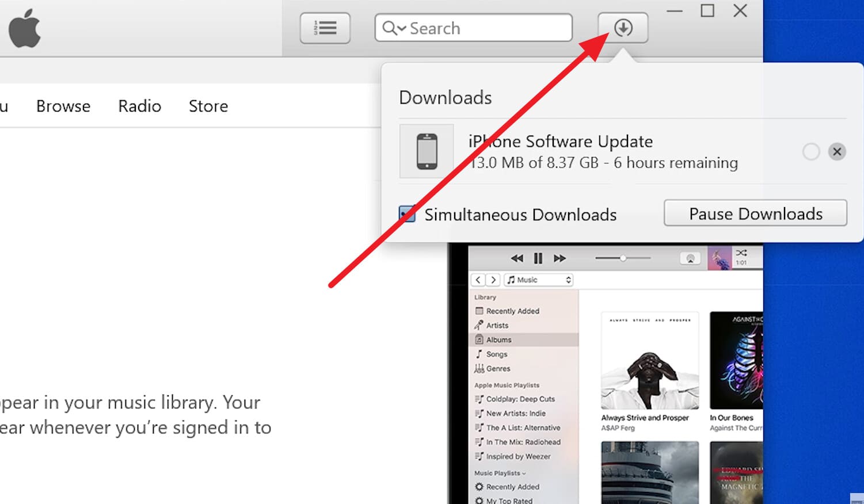Enable Simultaneous Downloads checkbox
Viewport: 864px width, 504px height.
[408, 213]
